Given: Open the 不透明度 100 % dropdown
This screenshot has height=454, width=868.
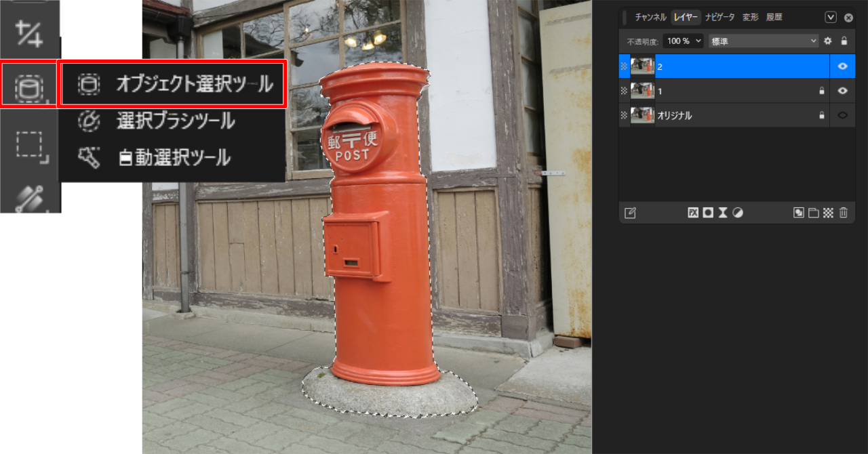Looking at the screenshot, I should [683, 41].
